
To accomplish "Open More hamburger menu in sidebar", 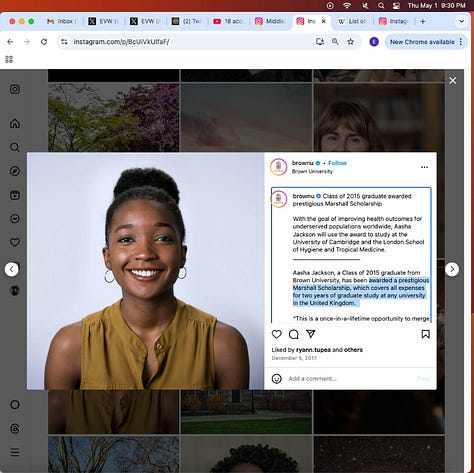I will pyautogui.click(x=15, y=452).
